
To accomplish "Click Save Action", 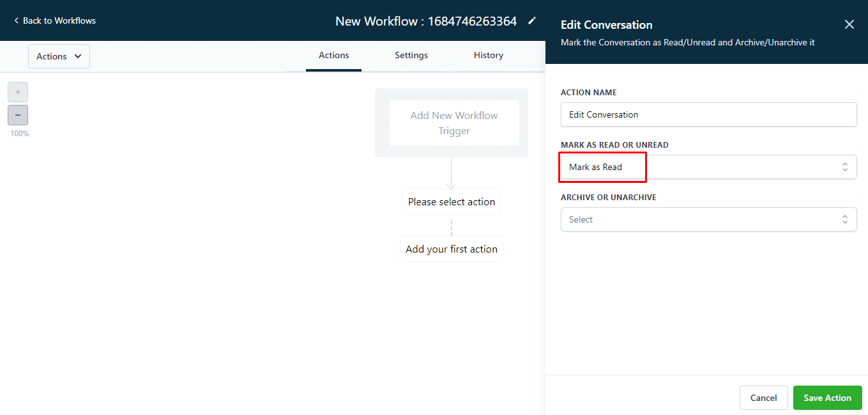I will pyautogui.click(x=827, y=397).
